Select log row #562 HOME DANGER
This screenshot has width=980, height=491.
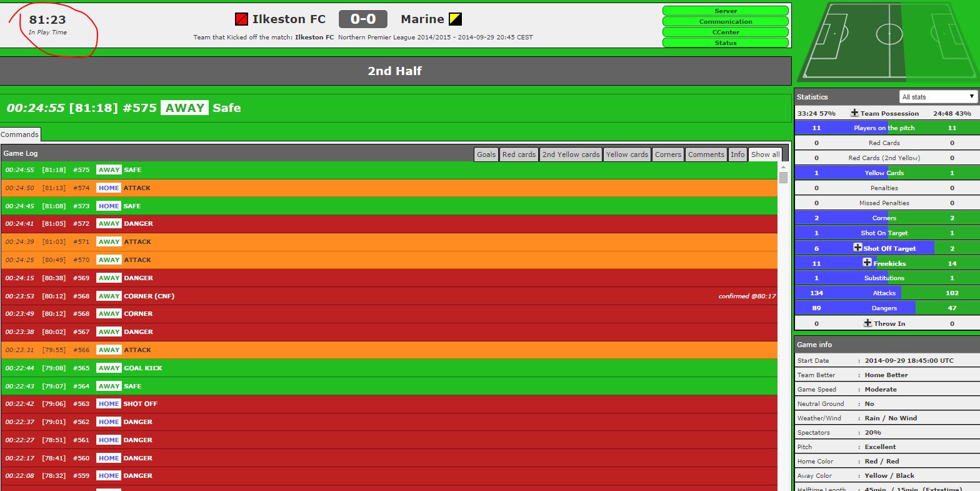(x=389, y=422)
